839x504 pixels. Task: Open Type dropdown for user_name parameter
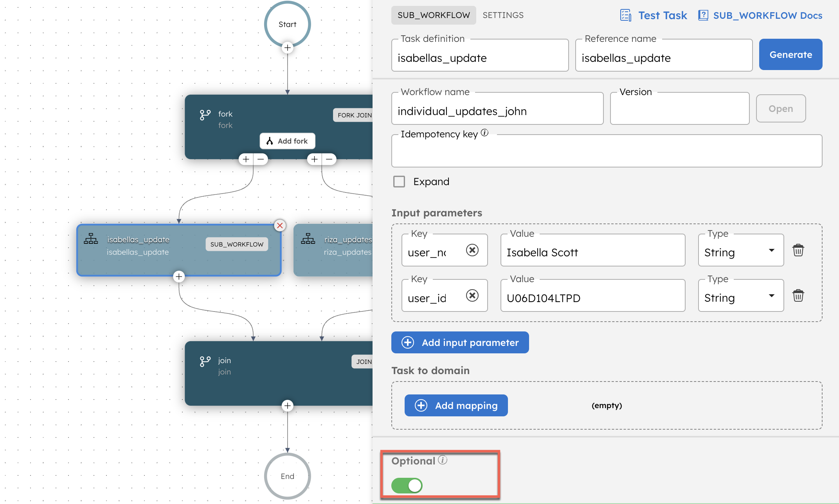click(x=741, y=250)
